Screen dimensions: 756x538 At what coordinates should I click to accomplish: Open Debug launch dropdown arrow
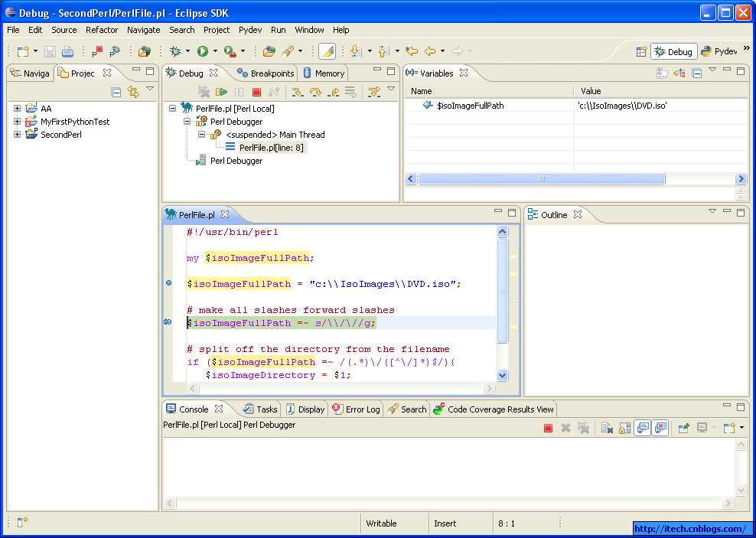tap(188, 51)
